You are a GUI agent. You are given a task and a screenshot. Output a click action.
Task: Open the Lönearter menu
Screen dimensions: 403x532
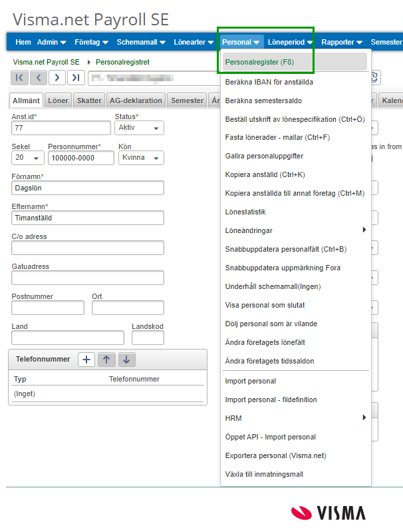[x=194, y=42]
